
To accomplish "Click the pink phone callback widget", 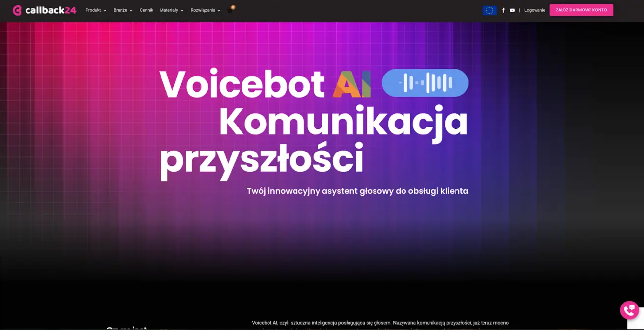I will [629, 310].
